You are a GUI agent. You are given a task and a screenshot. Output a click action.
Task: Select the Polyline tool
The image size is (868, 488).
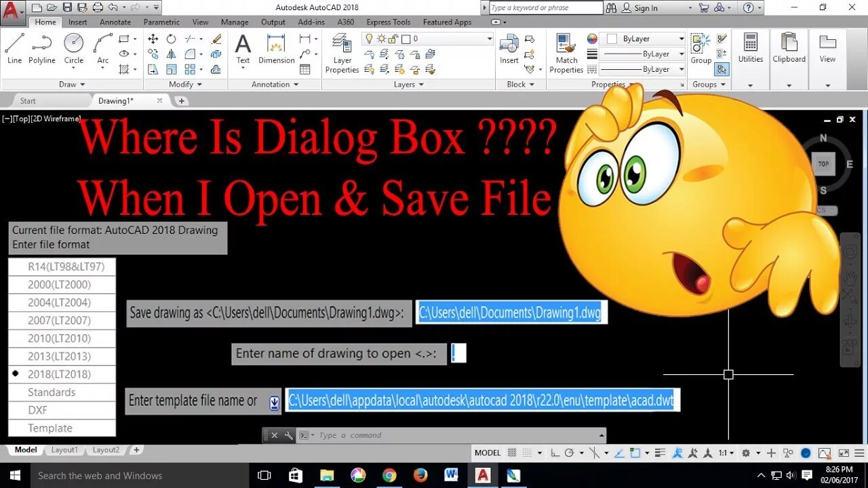41,48
